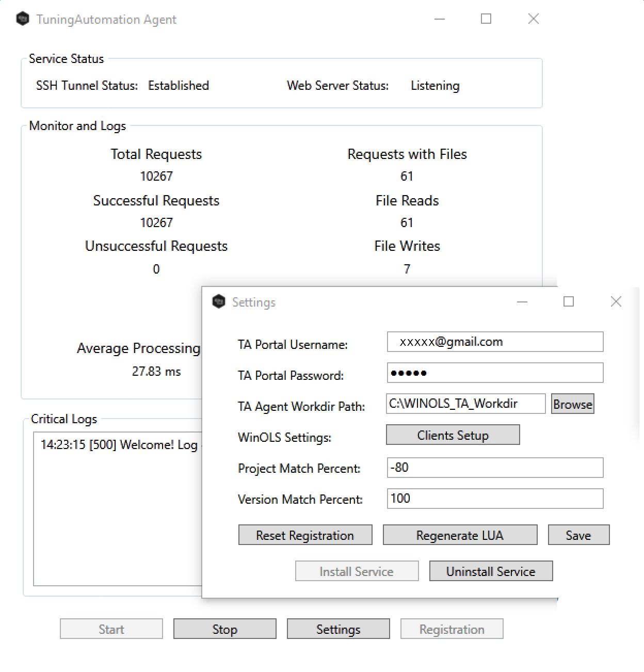Image resolution: width=644 pixels, height=672 pixels.
Task: Close the TuningAutomation Agent window
Action: (x=534, y=20)
